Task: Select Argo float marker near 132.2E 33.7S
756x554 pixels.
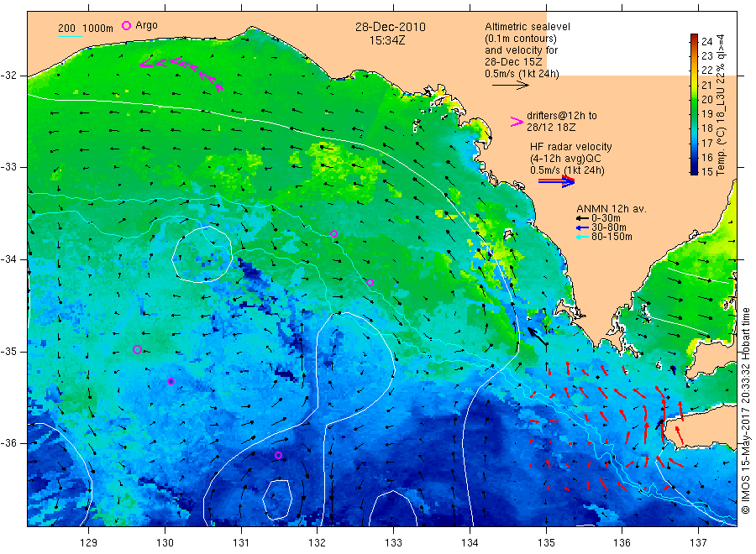Action: tap(333, 234)
